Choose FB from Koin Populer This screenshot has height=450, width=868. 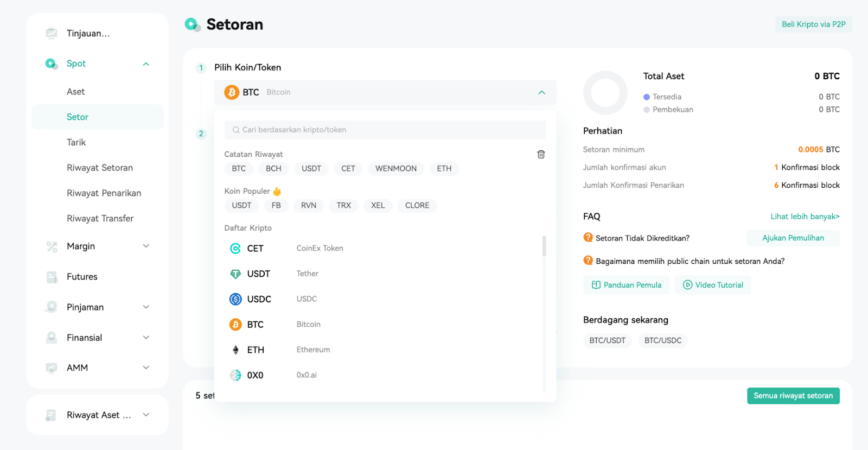point(276,206)
